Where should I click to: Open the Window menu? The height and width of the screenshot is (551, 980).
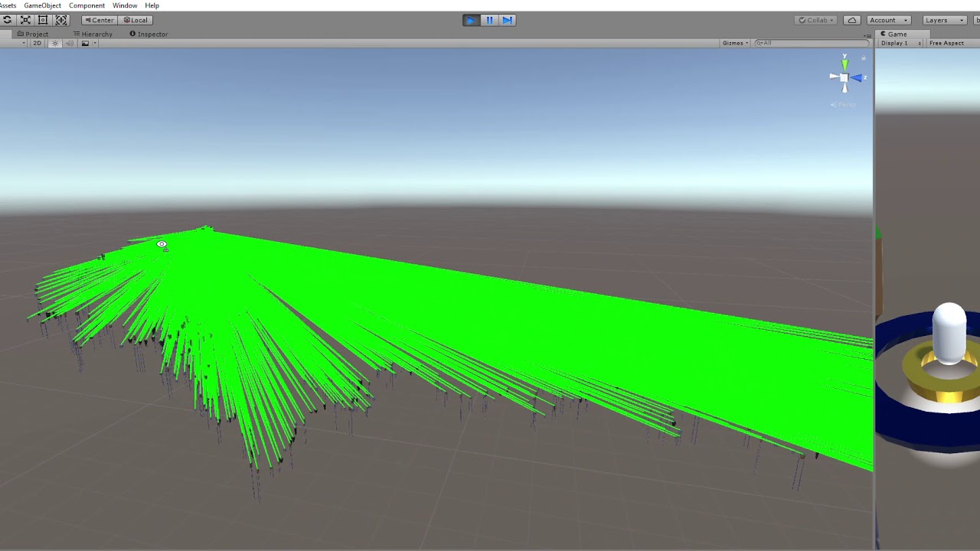click(x=125, y=5)
